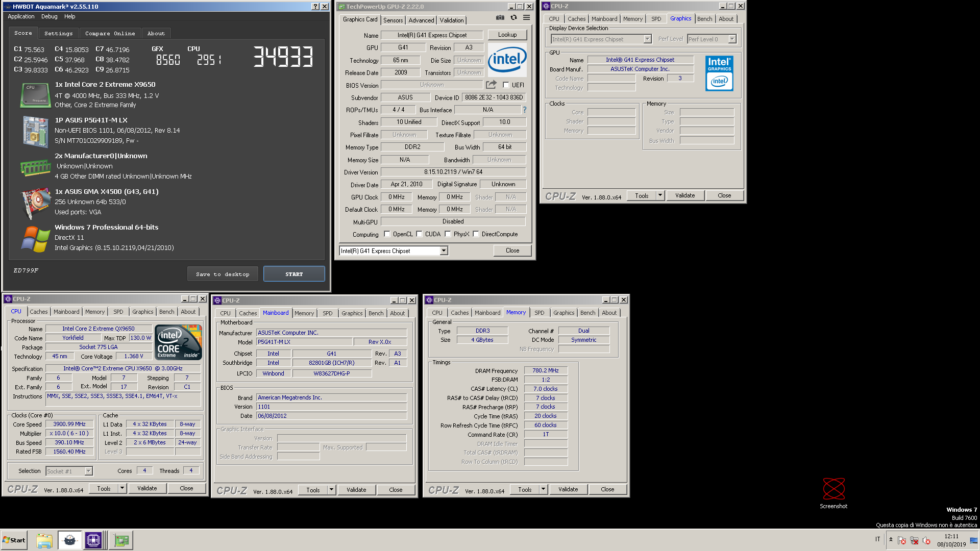Click the Intel logo in GPU-Z
980x551 pixels.
pos(507,60)
